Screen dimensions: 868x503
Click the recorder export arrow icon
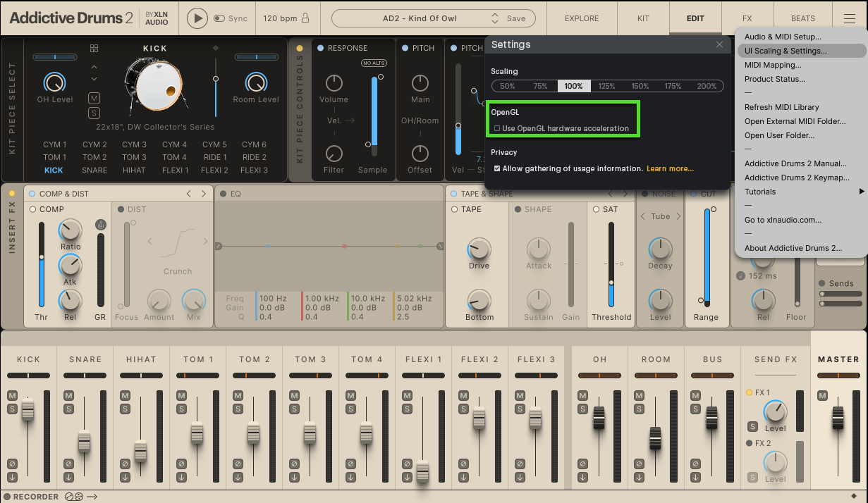(92, 497)
